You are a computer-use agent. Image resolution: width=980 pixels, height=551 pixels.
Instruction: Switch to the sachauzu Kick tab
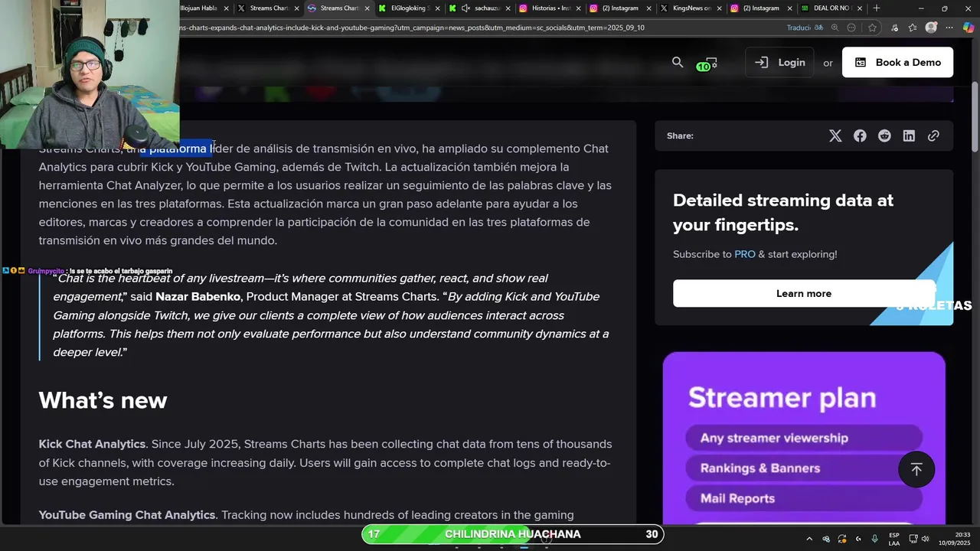(479, 8)
